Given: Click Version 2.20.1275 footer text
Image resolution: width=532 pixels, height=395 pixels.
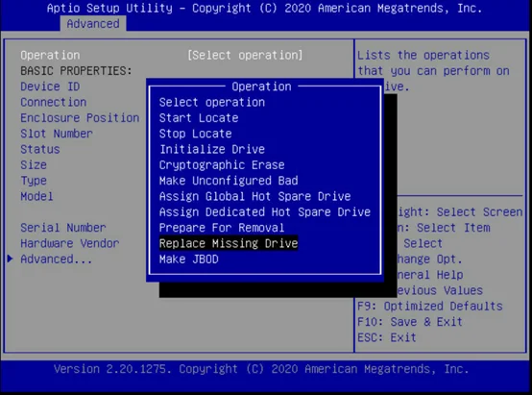Looking at the screenshot, I should [261, 369].
